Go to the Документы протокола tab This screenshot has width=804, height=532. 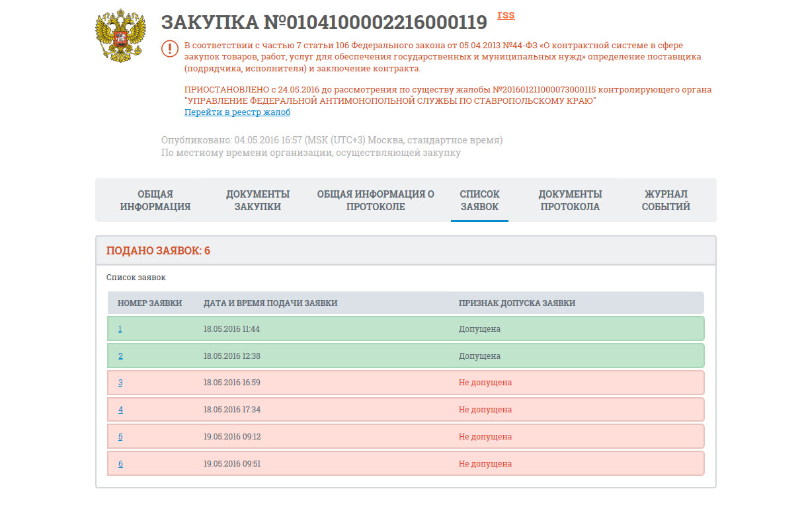(570, 200)
